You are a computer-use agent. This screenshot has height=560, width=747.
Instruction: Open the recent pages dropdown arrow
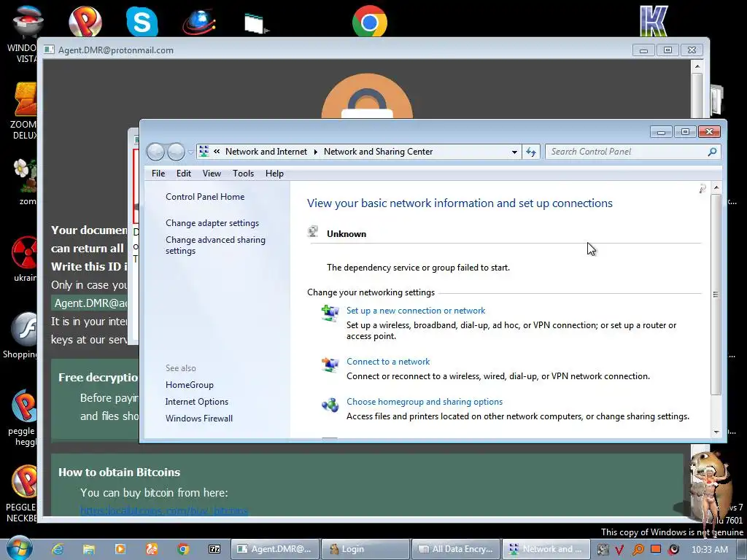(x=190, y=152)
